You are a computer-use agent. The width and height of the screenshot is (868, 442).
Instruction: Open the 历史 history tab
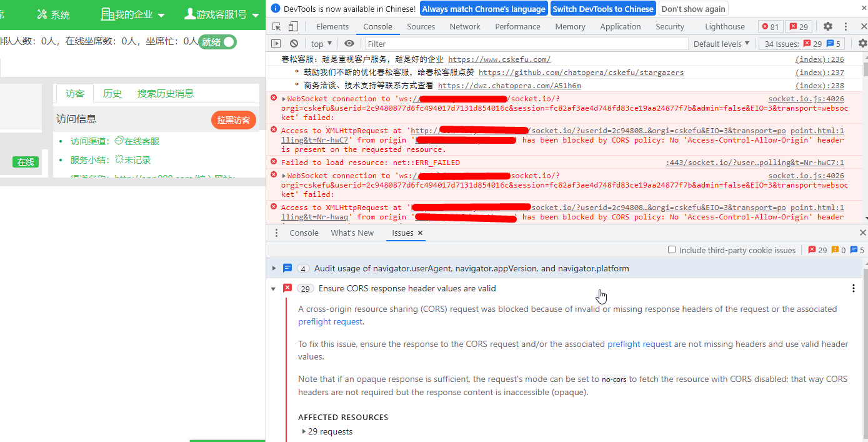tap(112, 93)
